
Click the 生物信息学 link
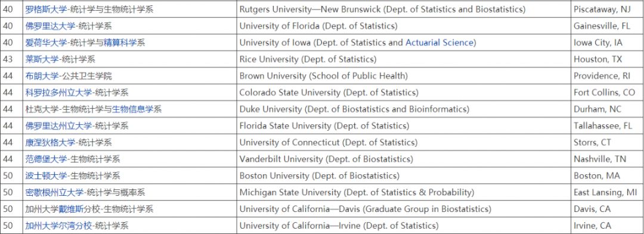132,109
